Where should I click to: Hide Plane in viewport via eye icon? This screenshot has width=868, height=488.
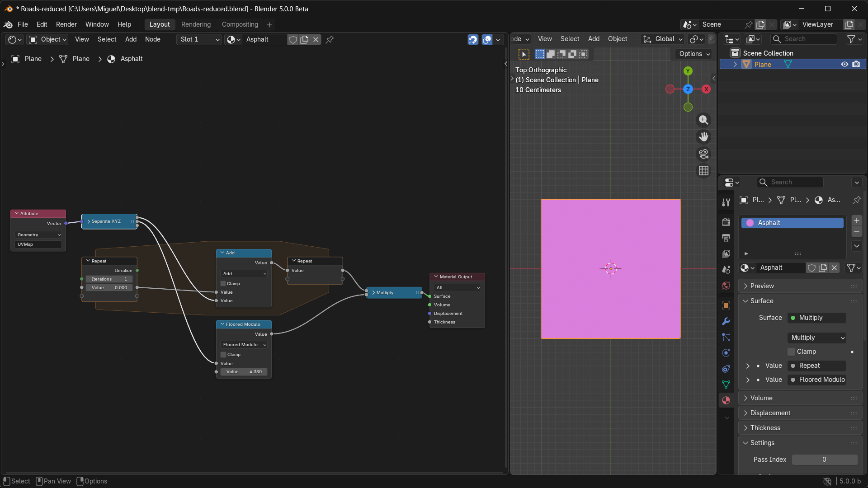[x=844, y=64]
